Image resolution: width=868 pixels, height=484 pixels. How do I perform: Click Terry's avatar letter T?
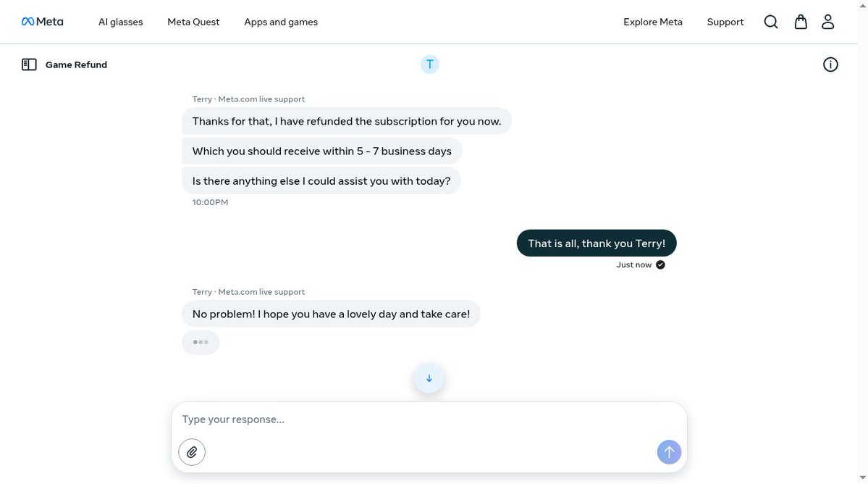tap(429, 64)
